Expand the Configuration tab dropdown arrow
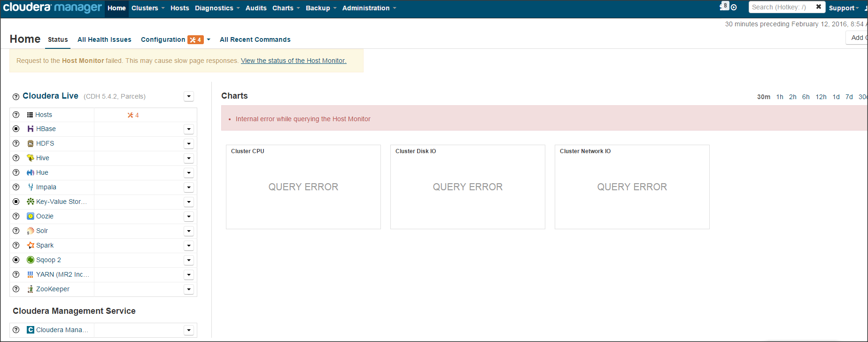The image size is (868, 342). point(209,39)
